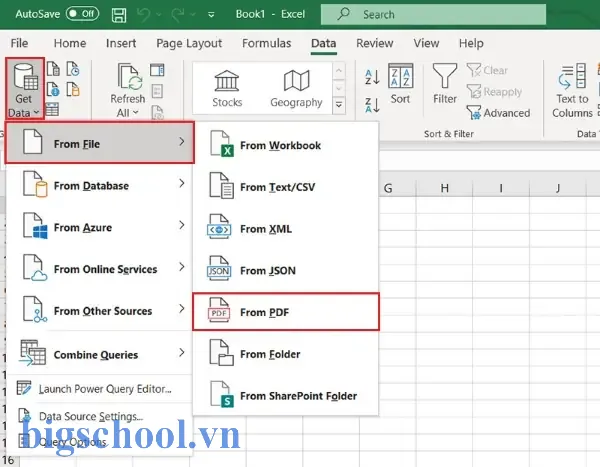The height and width of the screenshot is (467, 600).
Task: Click the Queries & Connections icon
Action: tap(157, 70)
